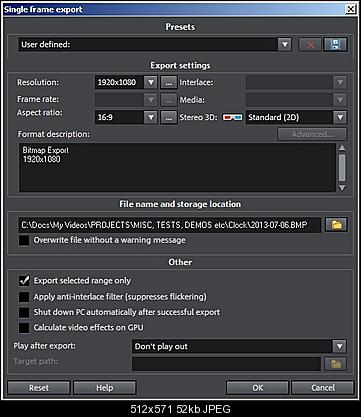The height and width of the screenshot is (417, 361).
Task: Open the Frame rate dropdown
Action: click(151, 100)
